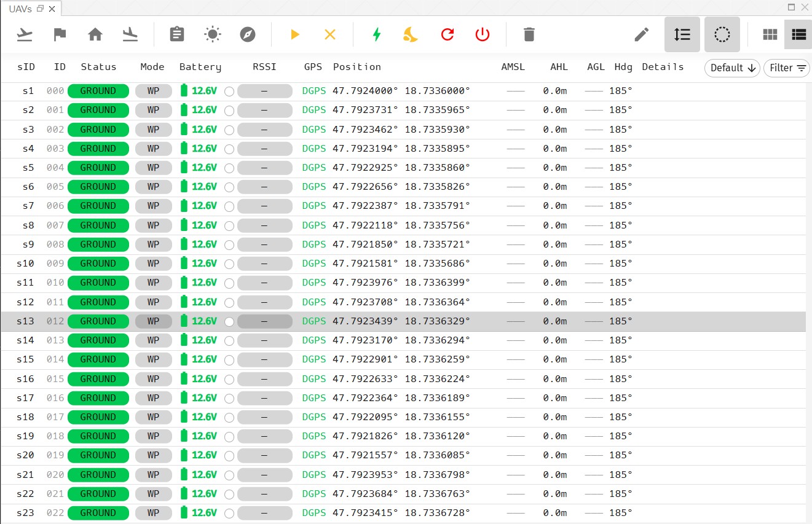Click the light control sun icon
The image size is (812, 524).
[x=212, y=34]
